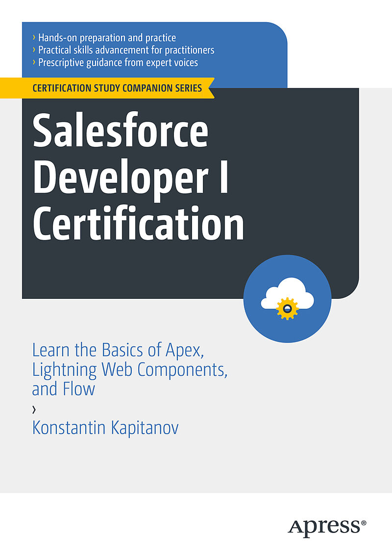
Task: Click the word "Salesforce" in the title
Action: (121, 132)
